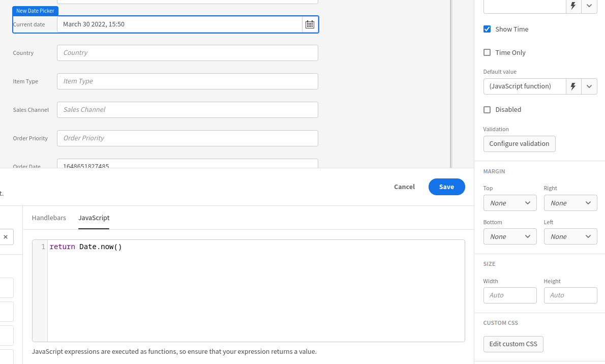605x364 pixels.
Task: Click the Validation label
Action: [x=496, y=129]
